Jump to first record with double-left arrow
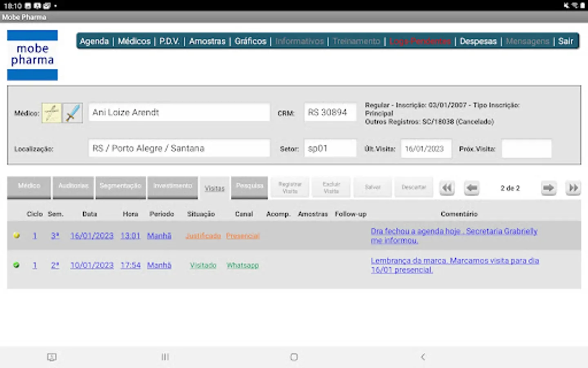588x368 pixels. pyautogui.click(x=447, y=188)
